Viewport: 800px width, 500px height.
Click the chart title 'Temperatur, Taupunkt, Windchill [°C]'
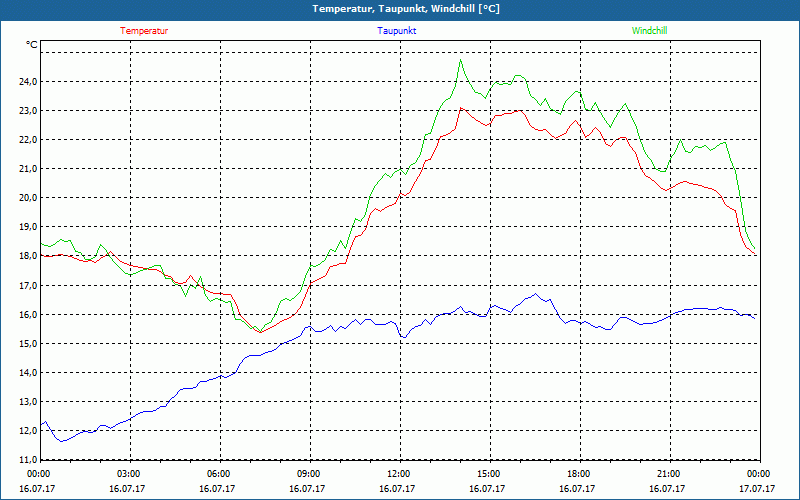(406, 9)
